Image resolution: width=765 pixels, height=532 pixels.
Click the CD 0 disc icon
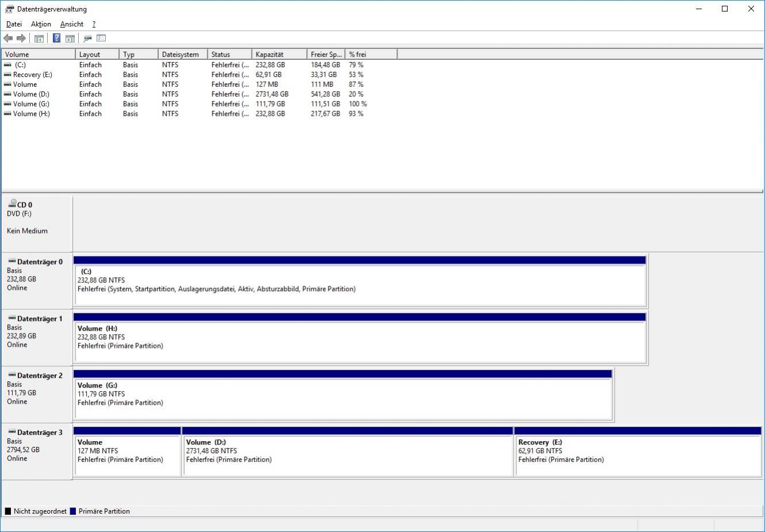click(12, 204)
